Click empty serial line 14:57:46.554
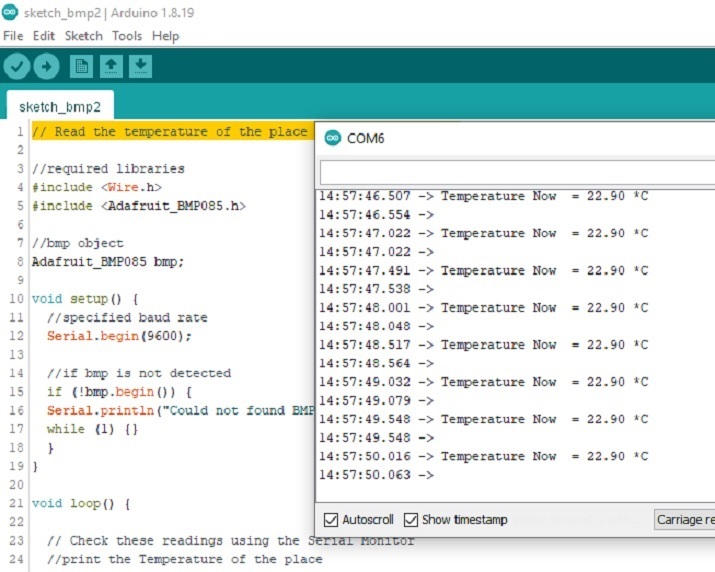 click(x=376, y=215)
